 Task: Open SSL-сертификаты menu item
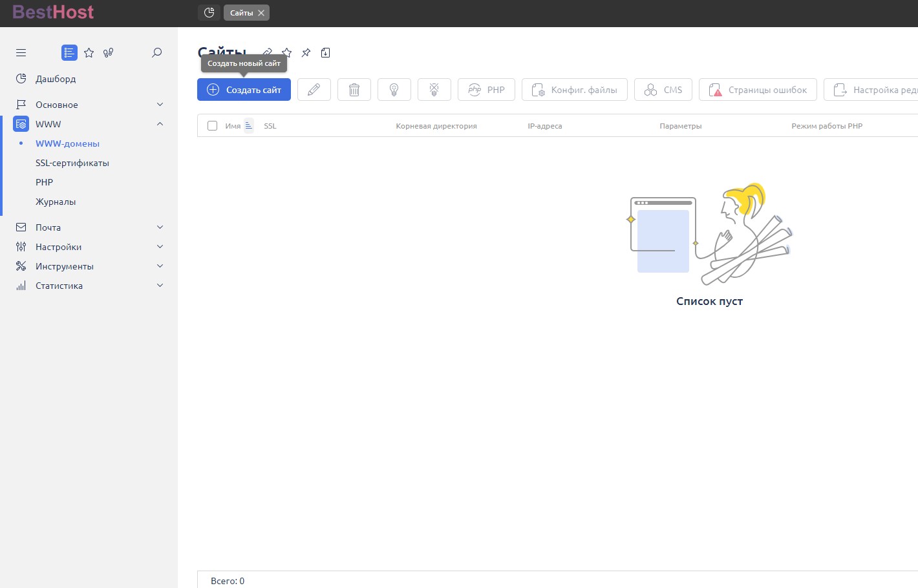(x=72, y=163)
